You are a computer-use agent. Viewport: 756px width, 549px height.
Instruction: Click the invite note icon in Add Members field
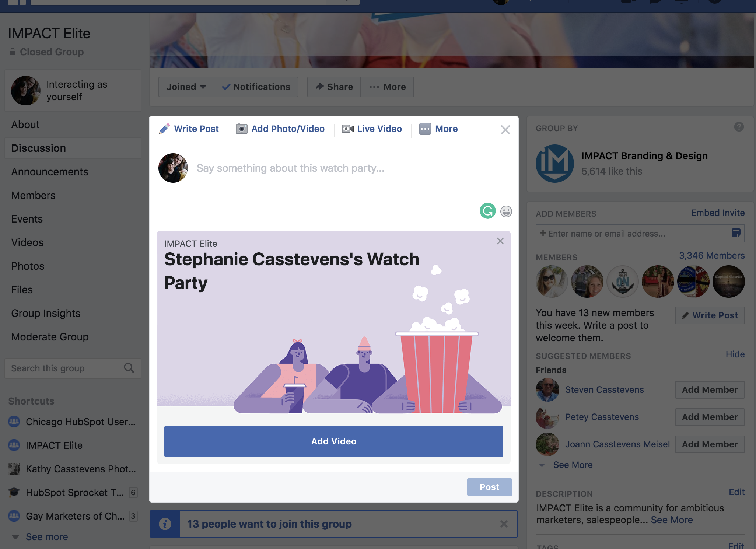[736, 233]
